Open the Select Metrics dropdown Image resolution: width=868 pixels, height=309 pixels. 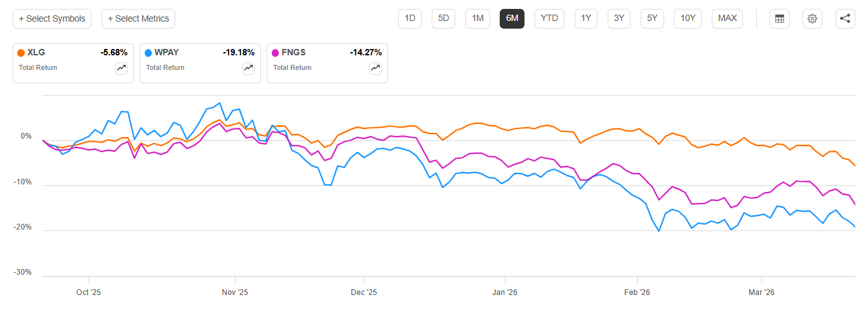[x=138, y=18]
